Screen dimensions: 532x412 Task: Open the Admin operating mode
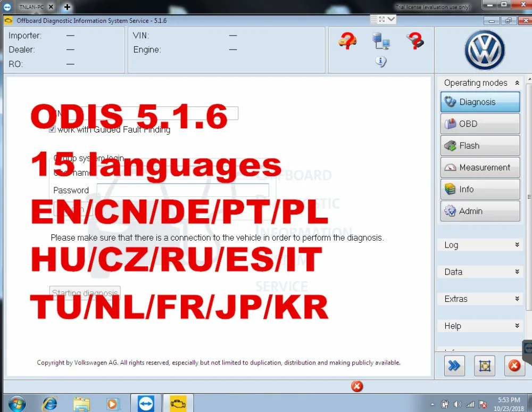pos(480,211)
